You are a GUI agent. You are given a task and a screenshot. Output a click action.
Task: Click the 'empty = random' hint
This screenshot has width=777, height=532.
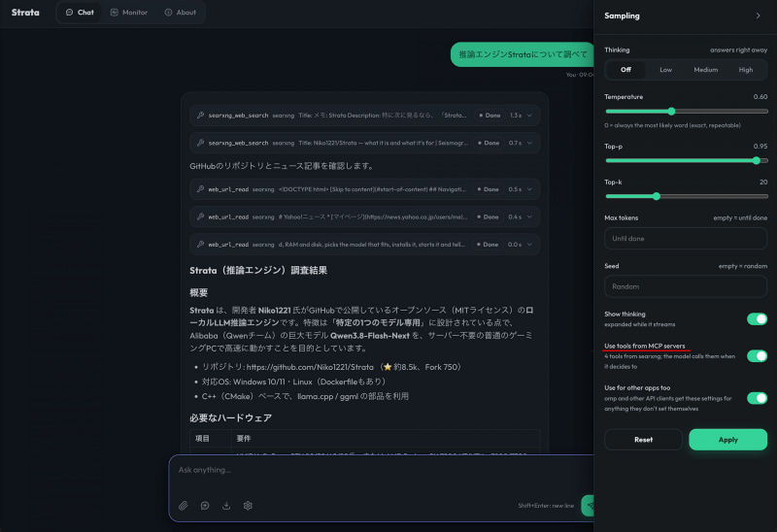pos(743,266)
